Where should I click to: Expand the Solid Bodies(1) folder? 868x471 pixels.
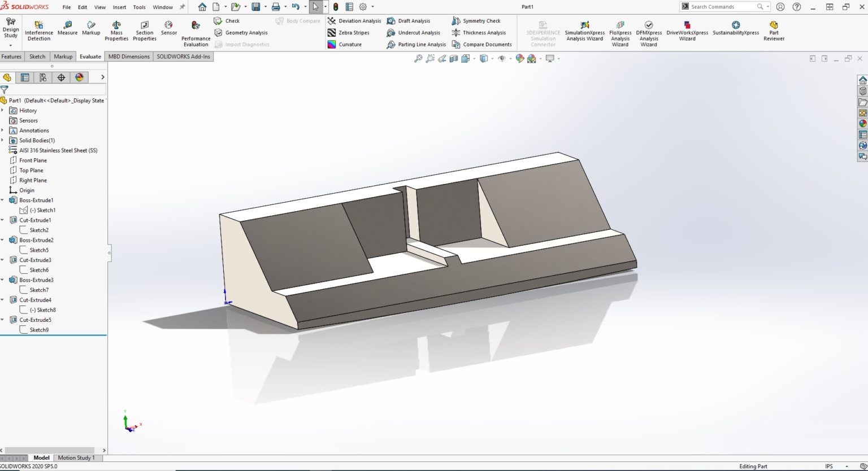(2, 141)
